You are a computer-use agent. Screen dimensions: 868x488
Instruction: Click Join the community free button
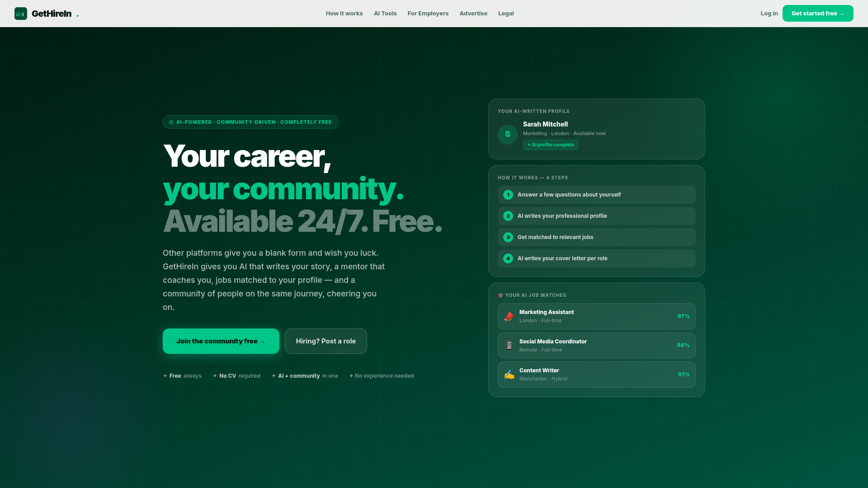[x=221, y=341]
